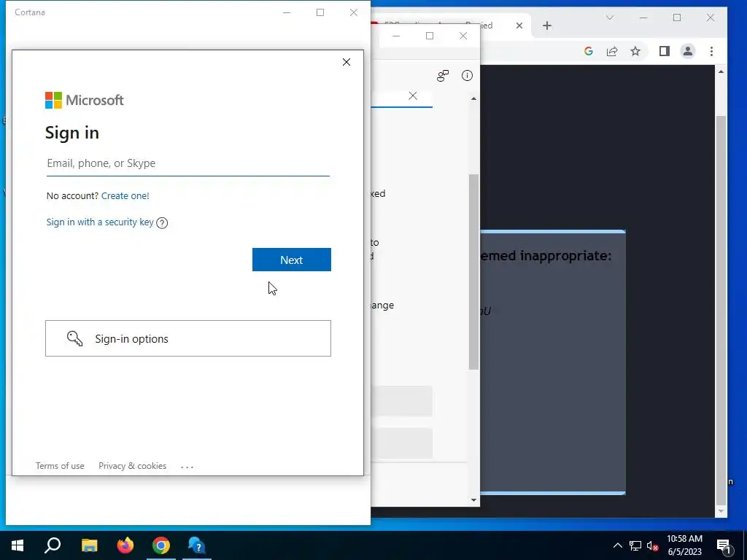Show hidden system tray icons
Viewport: 747px width, 560px height.
pos(617,545)
